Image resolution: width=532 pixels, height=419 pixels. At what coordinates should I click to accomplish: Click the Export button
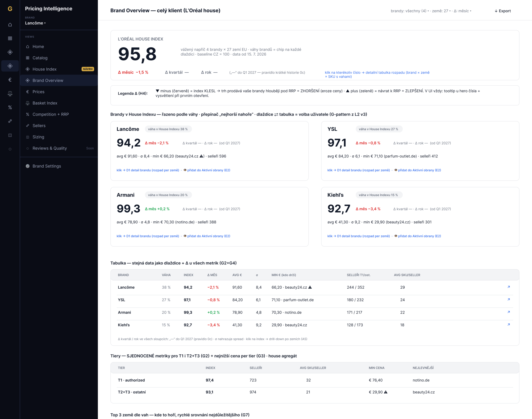coord(503,11)
